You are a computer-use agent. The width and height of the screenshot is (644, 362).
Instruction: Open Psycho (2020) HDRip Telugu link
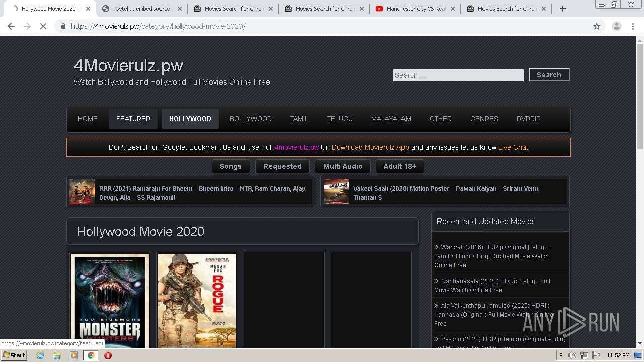(500, 343)
